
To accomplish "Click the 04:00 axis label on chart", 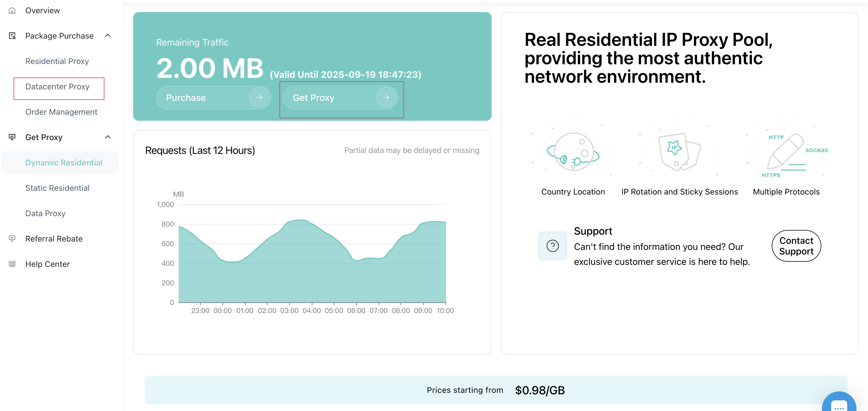I will click(x=312, y=311).
